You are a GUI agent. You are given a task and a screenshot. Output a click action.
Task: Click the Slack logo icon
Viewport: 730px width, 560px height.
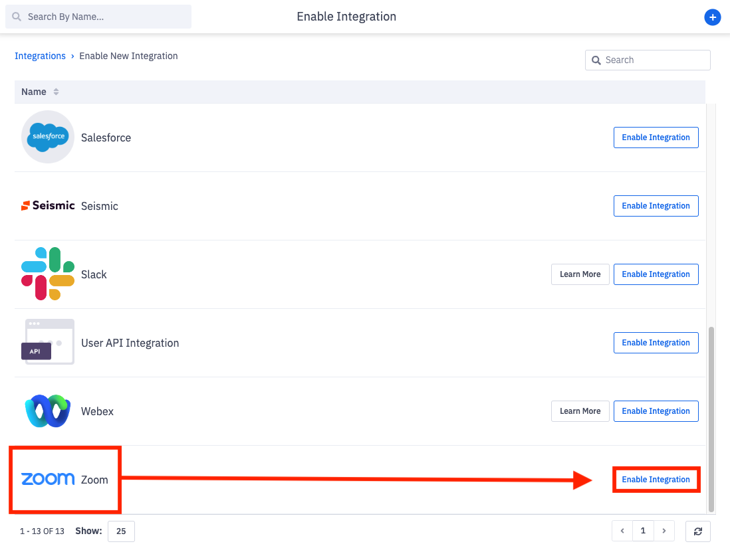48,274
